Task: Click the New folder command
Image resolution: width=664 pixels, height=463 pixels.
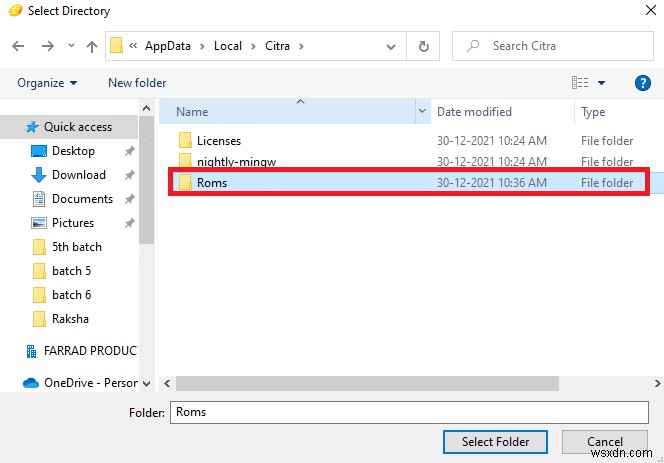Action: click(x=137, y=83)
